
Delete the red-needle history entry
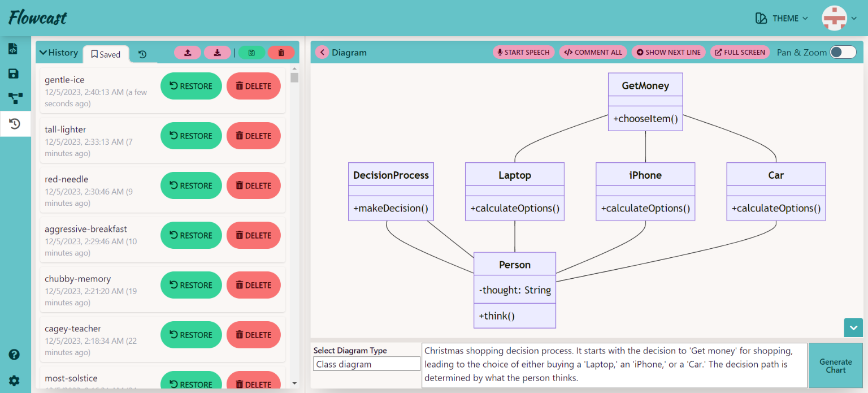(253, 185)
